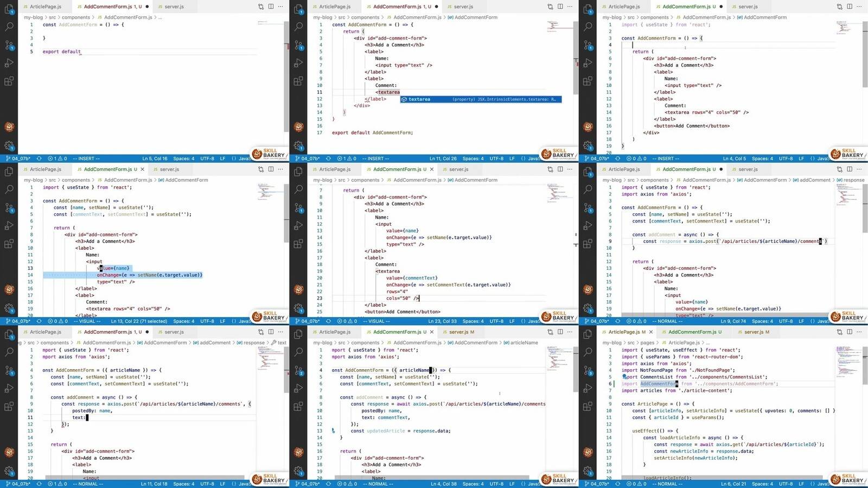The height and width of the screenshot is (488, 868).
Task: Click Split Editor icon in ArticlePage.js M window
Action: tap(850, 332)
